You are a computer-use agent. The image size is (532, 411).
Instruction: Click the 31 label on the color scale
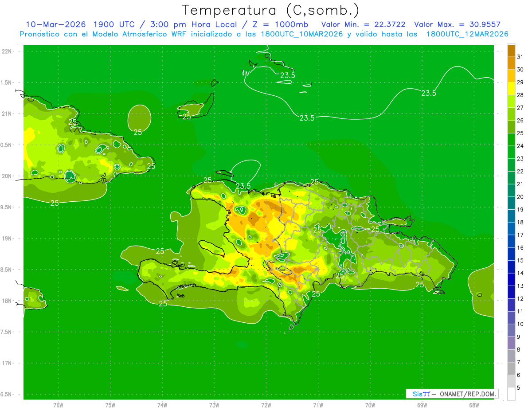pyautogui.click(x=520, y=57)
